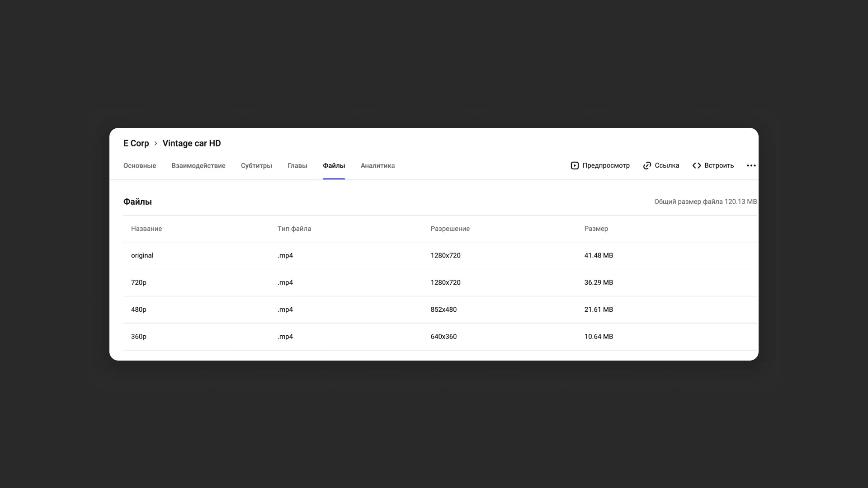Switch to the Основные tab
The width and height of the screenshot is (868, 488).
pyautogui.click(x=140, y=166)
